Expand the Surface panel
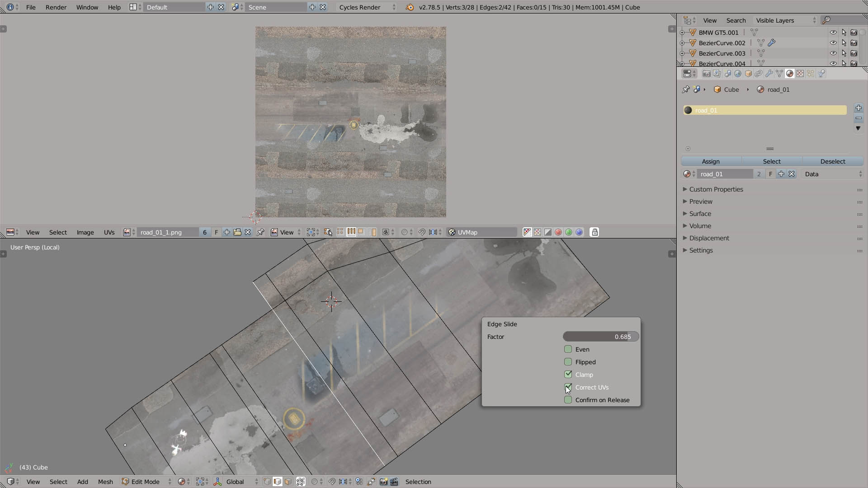This screenshot has height=488, width=868. coord(700,214)
